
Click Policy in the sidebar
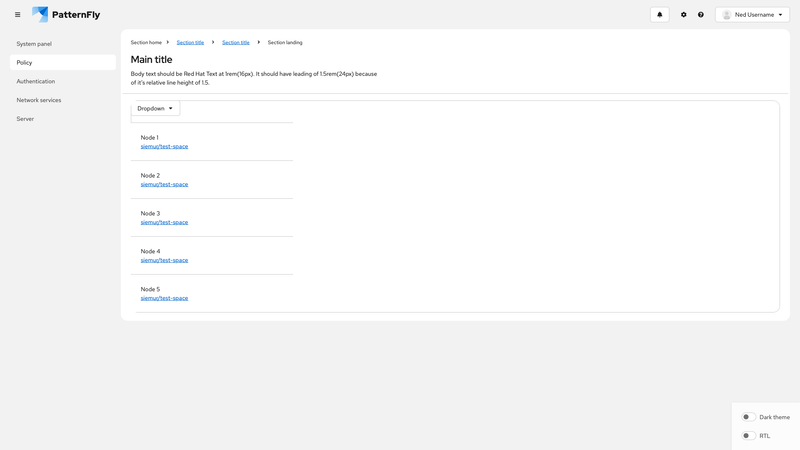(25, 62)
